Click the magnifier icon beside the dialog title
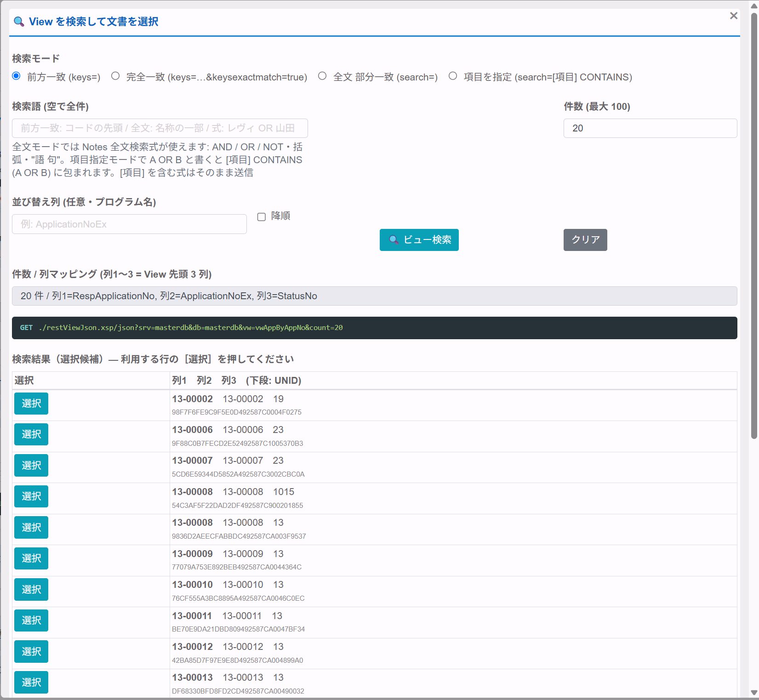The height and width of the screenshot is (700, 759). point(19,22)
